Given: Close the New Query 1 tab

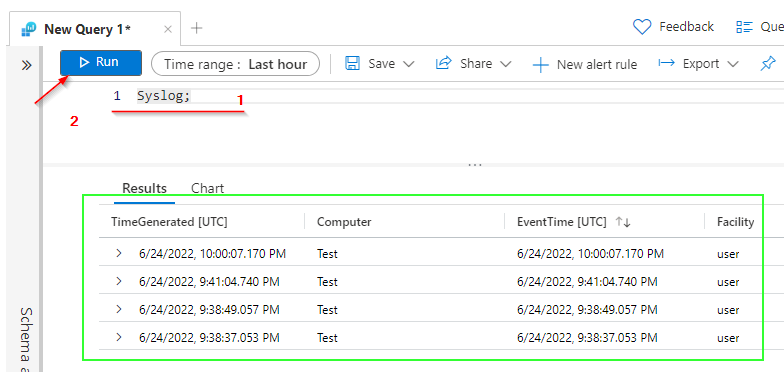Looking at the screenshot, I should pyautogui.click(x=168, y=30).
